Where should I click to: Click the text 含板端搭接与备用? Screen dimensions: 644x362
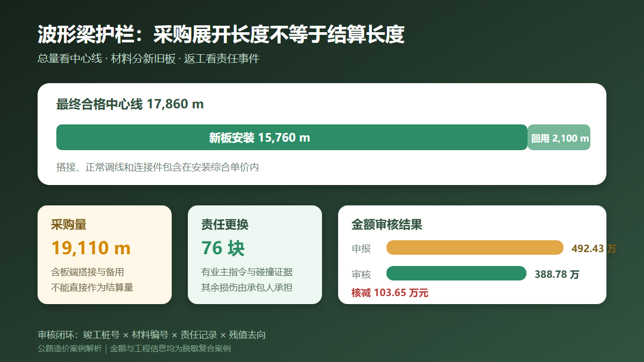point(87,272)
